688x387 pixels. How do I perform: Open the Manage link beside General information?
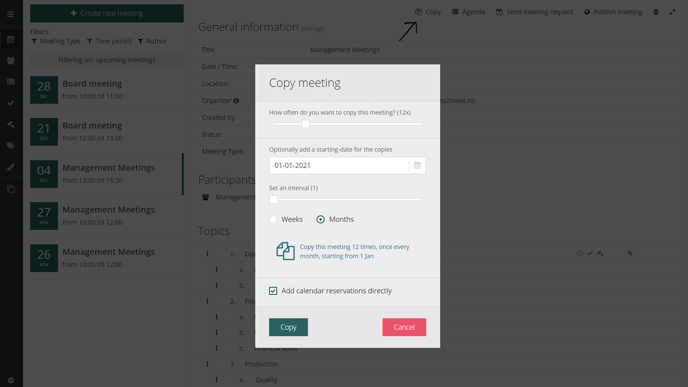point(313,29)
